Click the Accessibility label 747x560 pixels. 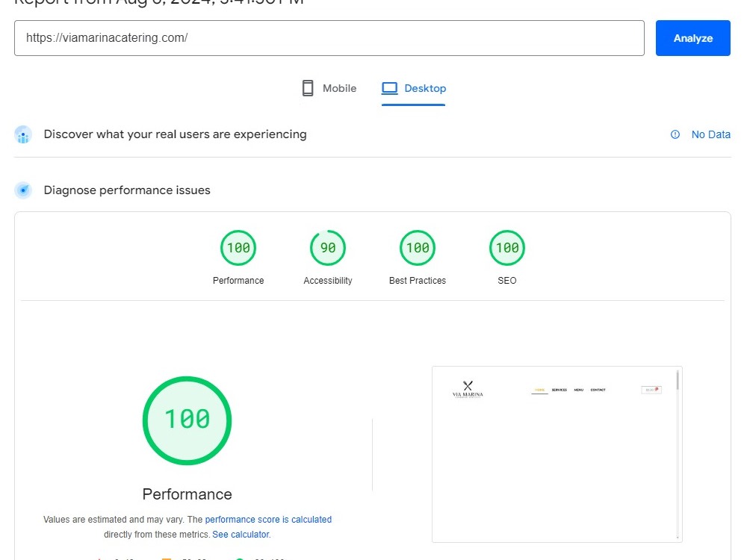point(328,281)
